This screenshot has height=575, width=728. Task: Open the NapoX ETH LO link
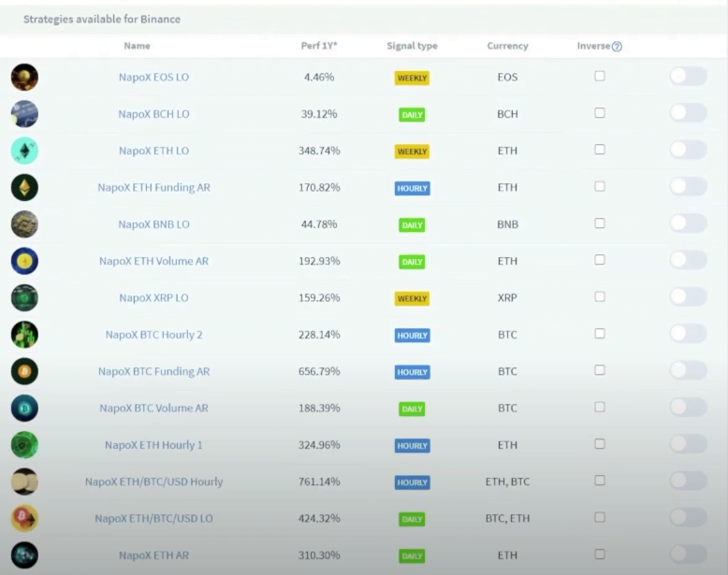153,151
